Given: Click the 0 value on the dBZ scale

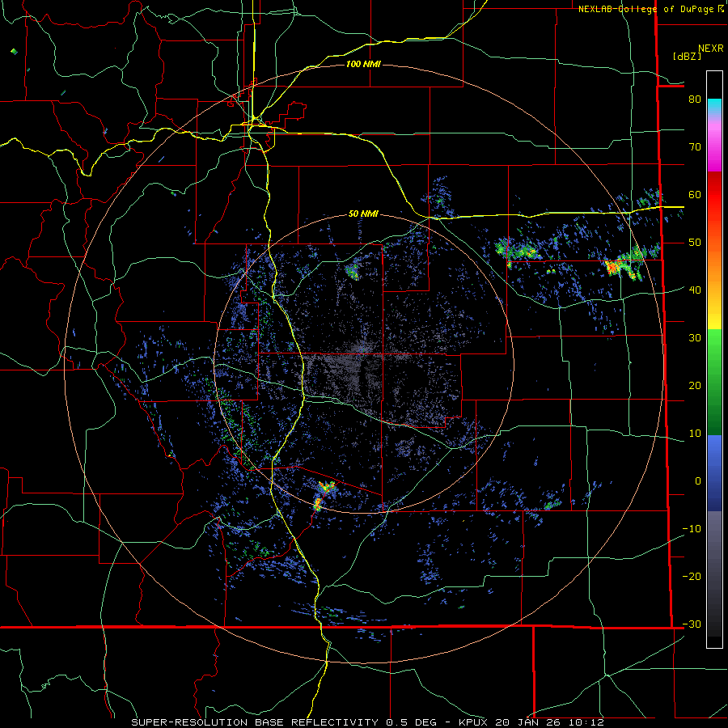Looking at the screenshot, I should pos(698,481).
